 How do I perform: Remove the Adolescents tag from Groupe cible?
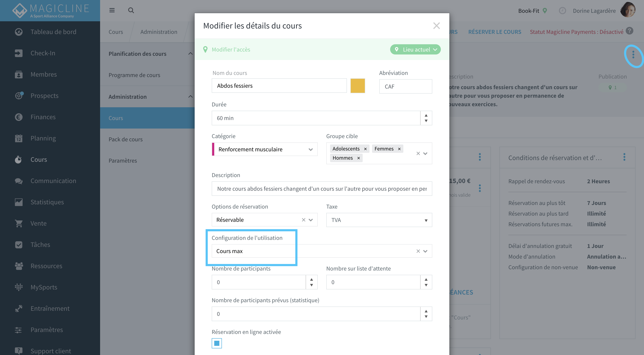pos(365,149)
